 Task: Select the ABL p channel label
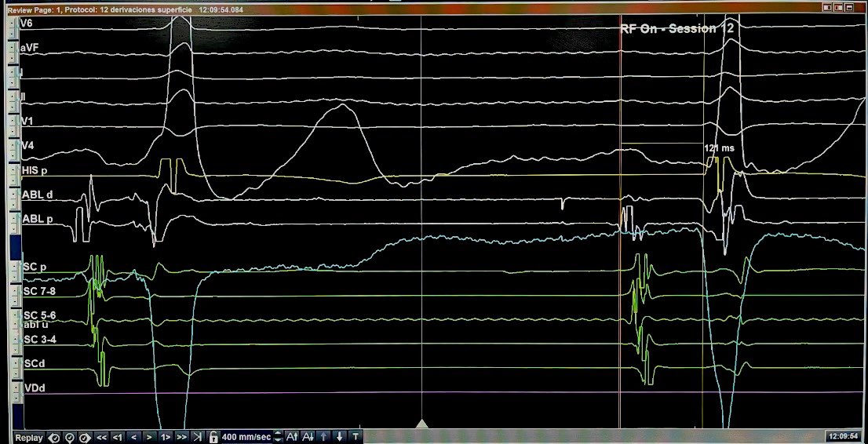coord(37,219)
